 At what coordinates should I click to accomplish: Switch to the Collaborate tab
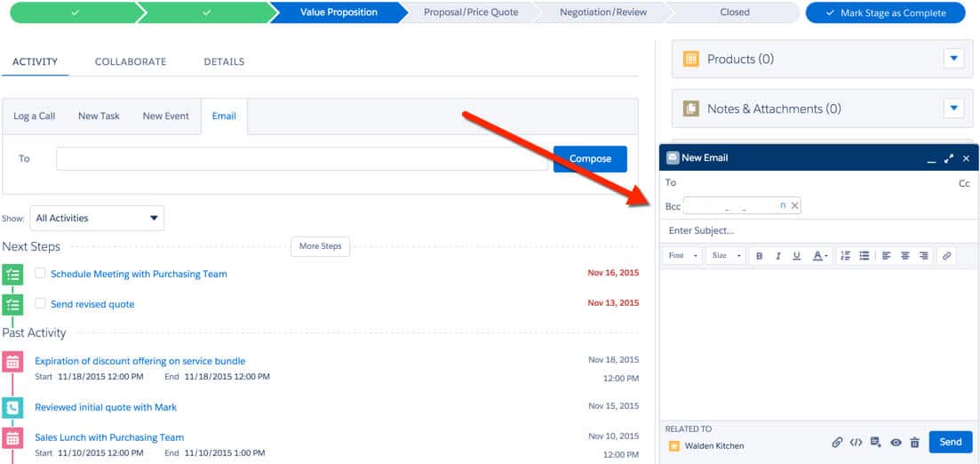(x=131, y=61)
